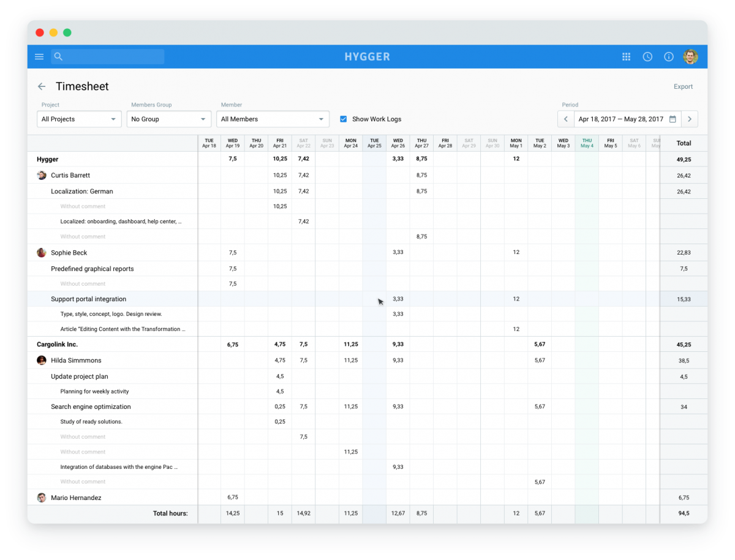Click 'Type, style, concept, logo. Design review.' log
Viewport: 735px width, 560px height.
point(111,314)
